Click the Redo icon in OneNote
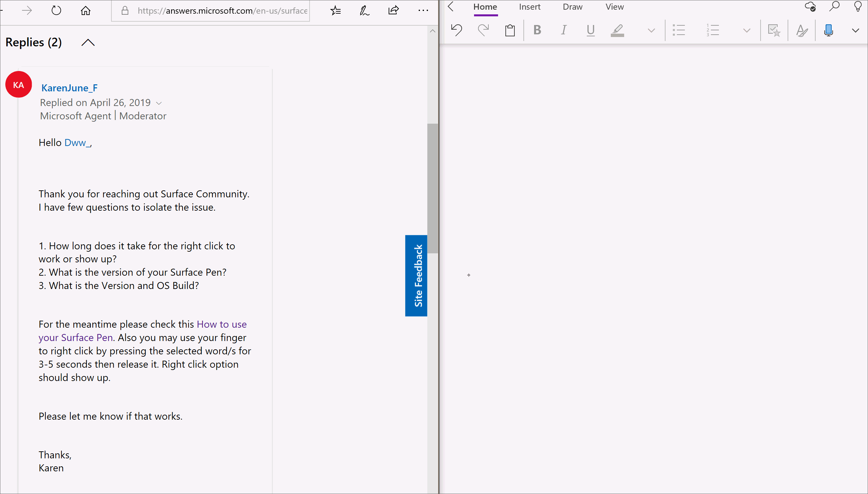Image resolution: width=868 pixels, height=494 pixels. click(483, 30)
